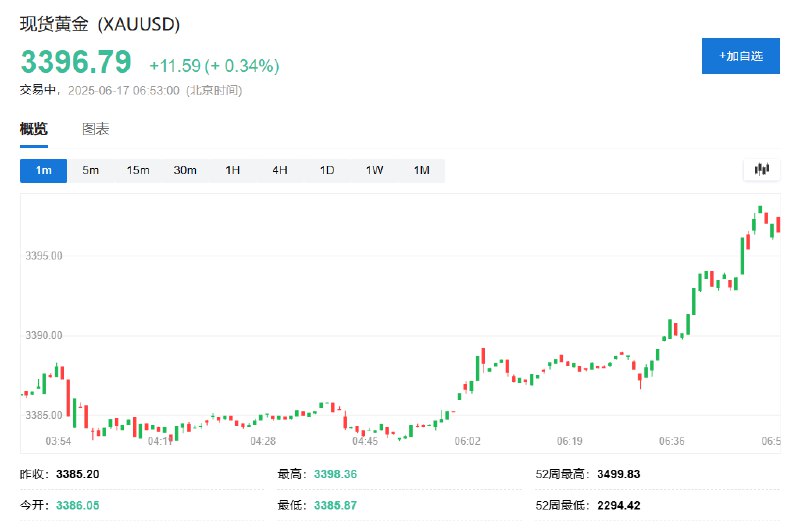The image size is (800, 529).
Task: Click the 52周最高 value 3499.83
Action: tap(618, 474)
